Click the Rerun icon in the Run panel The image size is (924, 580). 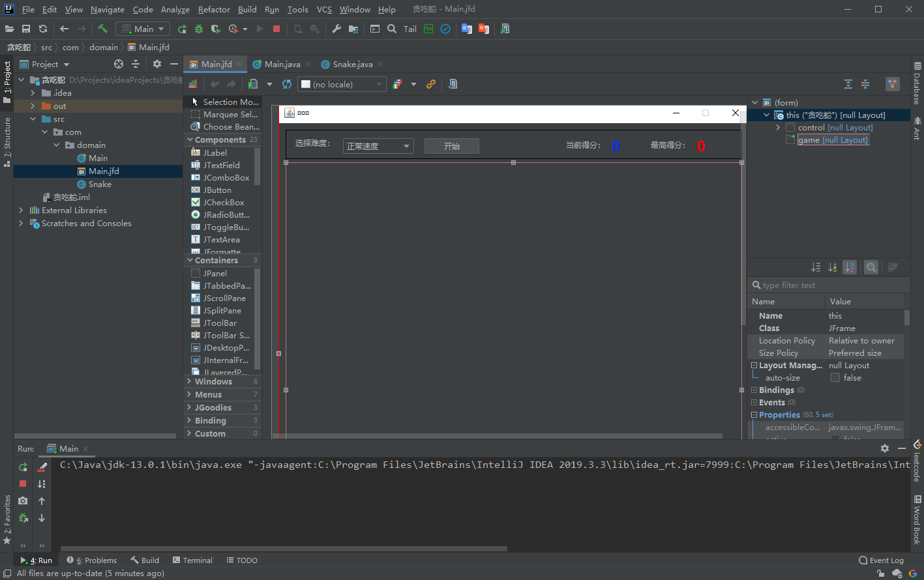pyautogui.click(x=23, y=467)
